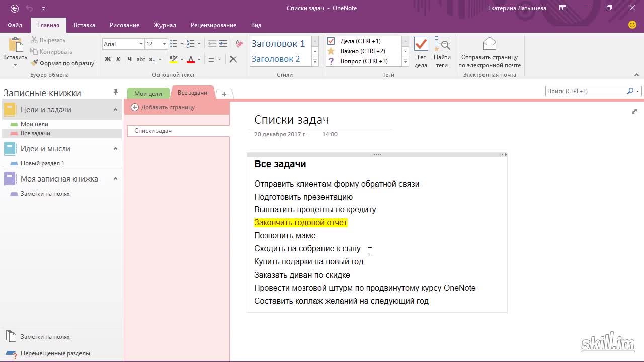The image size is (644, 362).
Task: Decrease indent of the paragraph
Action: 212,44
